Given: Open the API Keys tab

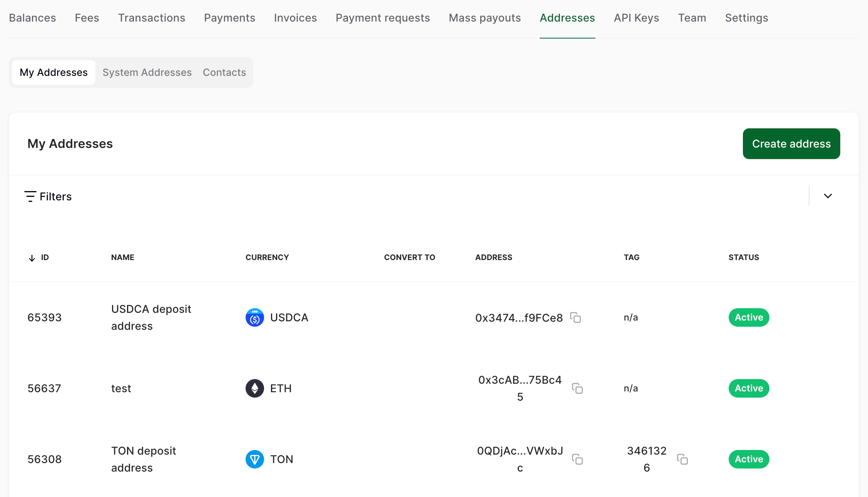Looking at the screenshot, I should click(x=636, y=18).
